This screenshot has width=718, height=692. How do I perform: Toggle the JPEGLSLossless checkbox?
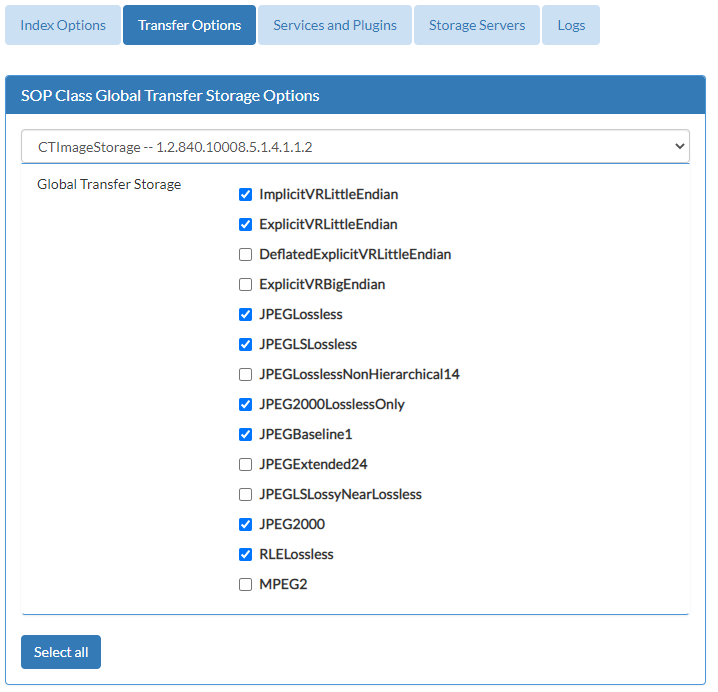pos(245,344)
